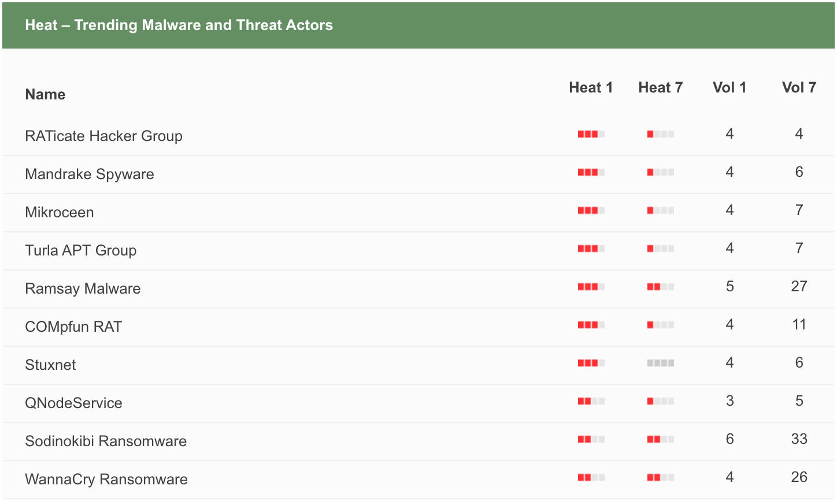Screen dimensions: 837x504
Task: Click Vol 7 value 33 for Sodinokibi Ransomware
Action: [799, 439]
